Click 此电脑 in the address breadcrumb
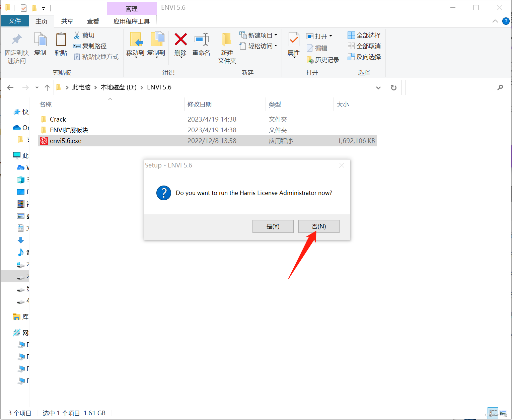This screenshot has width=512, height=420. point(81,87)
